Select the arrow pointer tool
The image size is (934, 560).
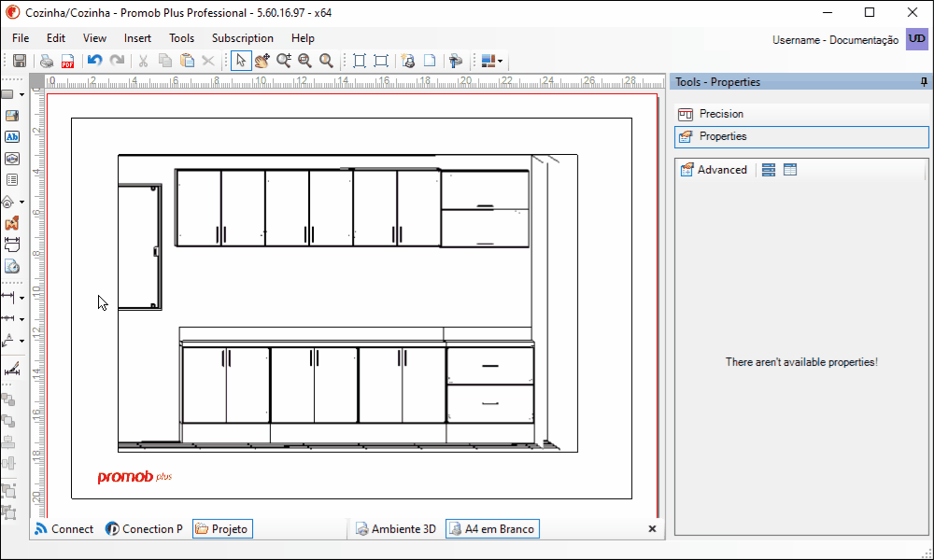(241, 61)
